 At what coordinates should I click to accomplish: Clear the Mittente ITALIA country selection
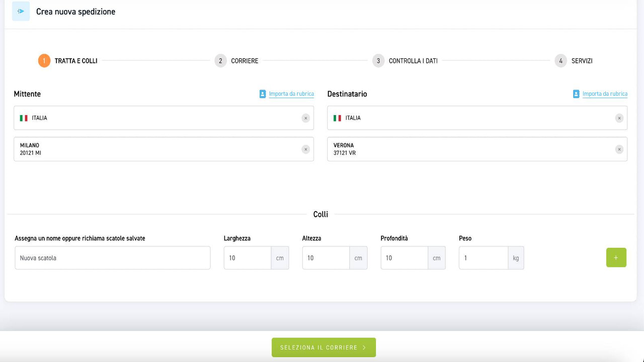point(305,118)
